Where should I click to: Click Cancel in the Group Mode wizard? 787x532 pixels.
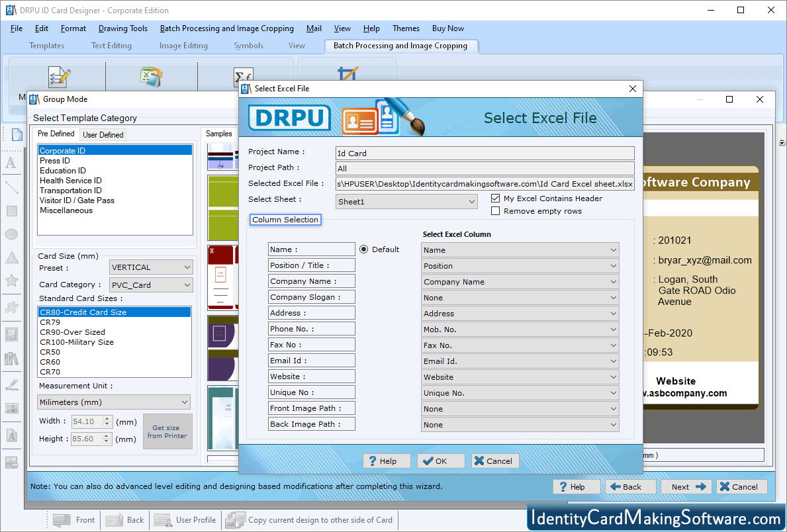point(741,487)
